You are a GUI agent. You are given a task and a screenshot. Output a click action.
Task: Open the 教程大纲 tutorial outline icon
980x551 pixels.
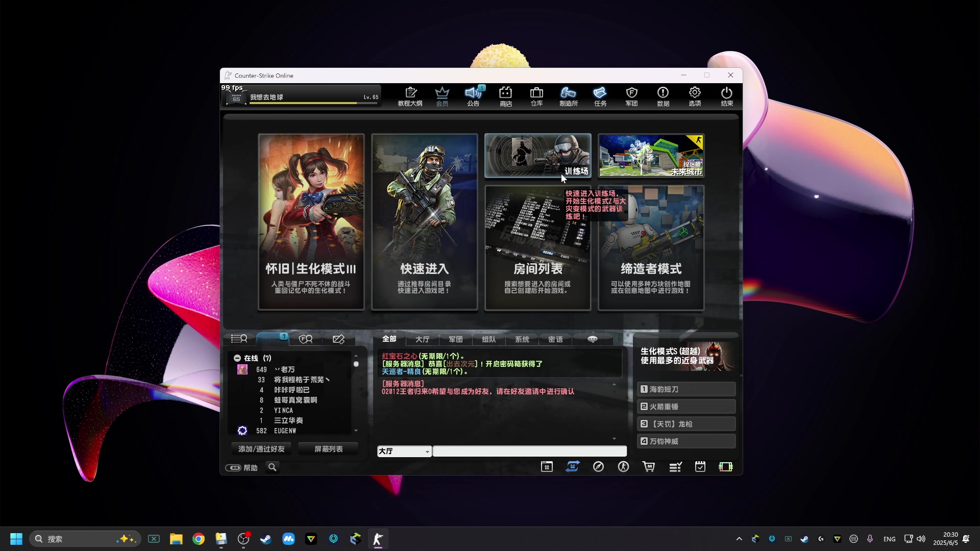(410, 96)
